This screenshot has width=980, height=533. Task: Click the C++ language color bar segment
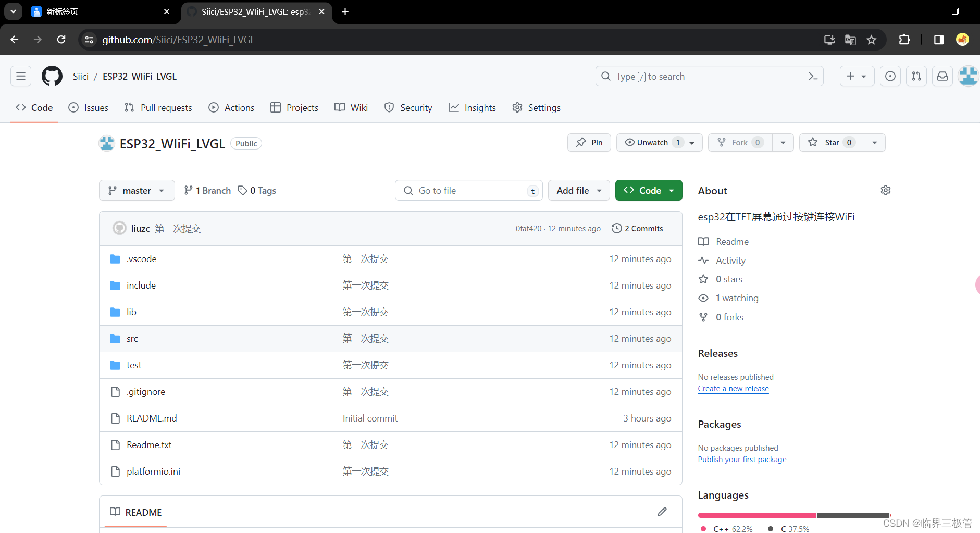click(757, 515)
